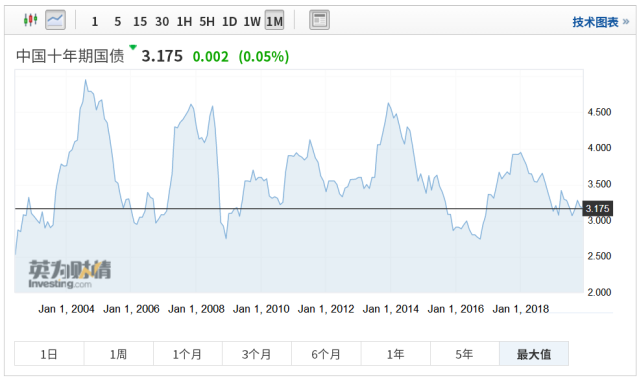
Task: Choose the 30 minute interval
Action: coord(162,21)
